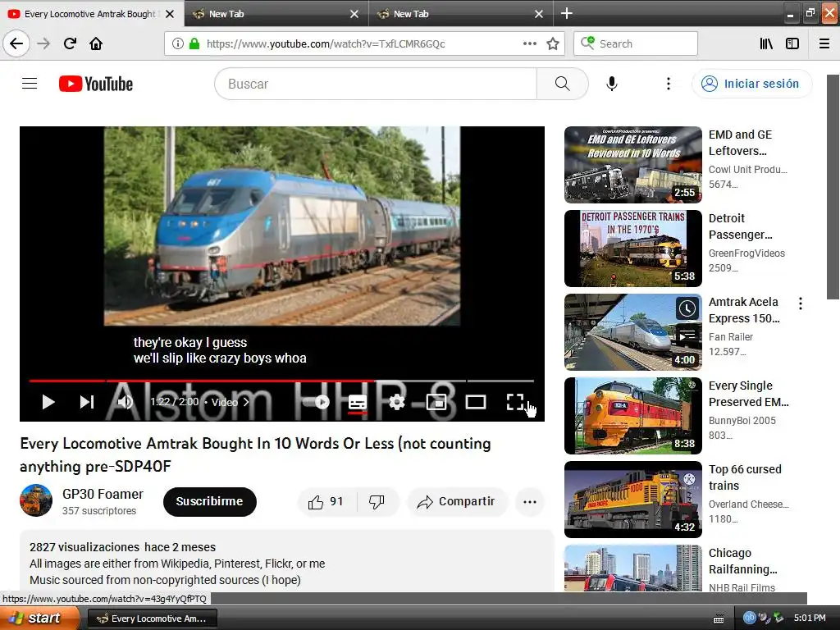The width and height of the screenshot is (840, 630).
Task: Show Firefox sidebars icon
Action: point(792,43)
